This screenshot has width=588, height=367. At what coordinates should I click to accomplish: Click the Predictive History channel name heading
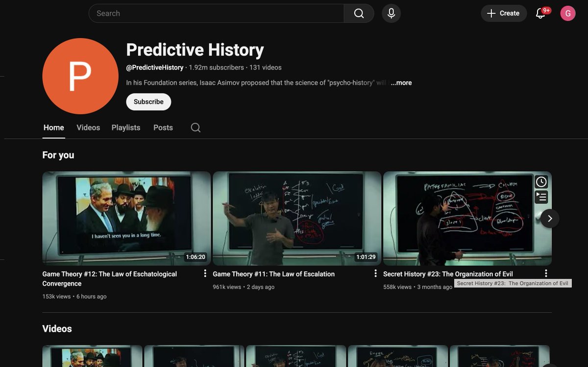pyautogui.click(x=195, y=50)
